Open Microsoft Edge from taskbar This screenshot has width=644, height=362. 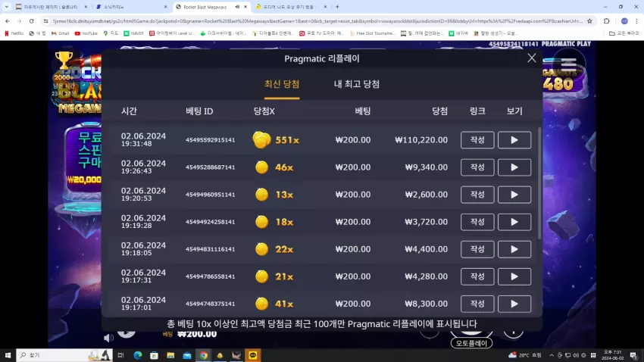138,355
